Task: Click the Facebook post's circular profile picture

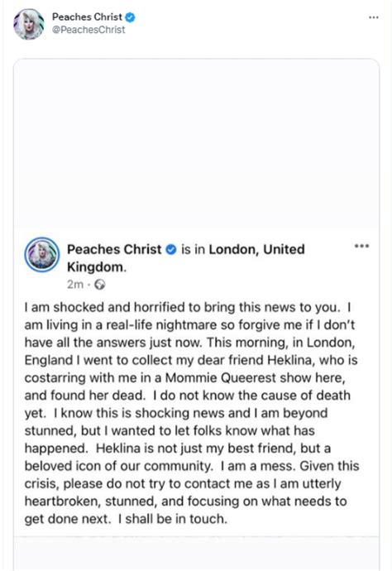Action: [42, 255]
